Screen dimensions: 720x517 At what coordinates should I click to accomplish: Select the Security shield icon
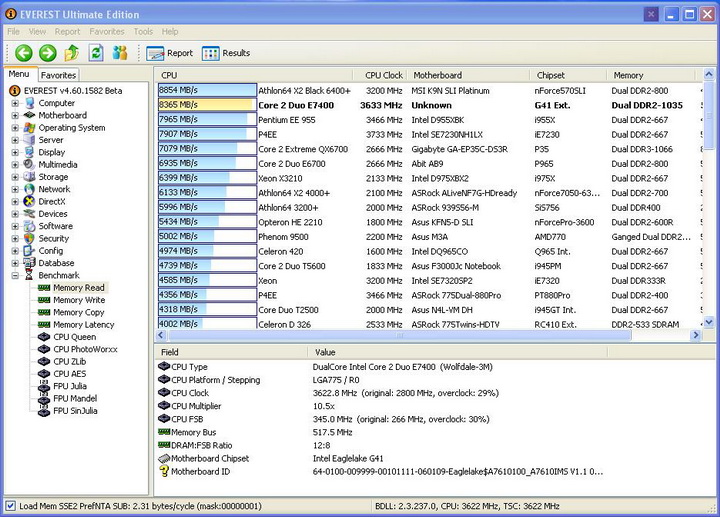pos(29,238)
